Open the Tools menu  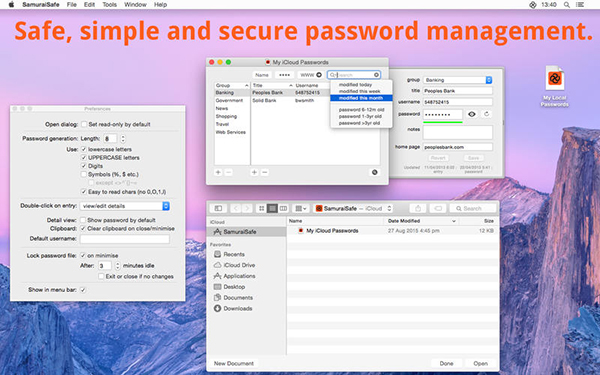(109, 5)
